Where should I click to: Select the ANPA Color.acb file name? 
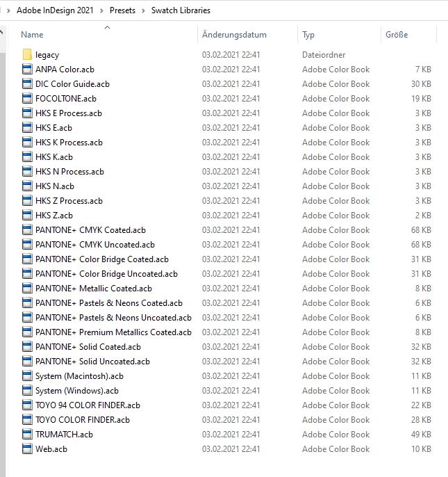(65, 70)
